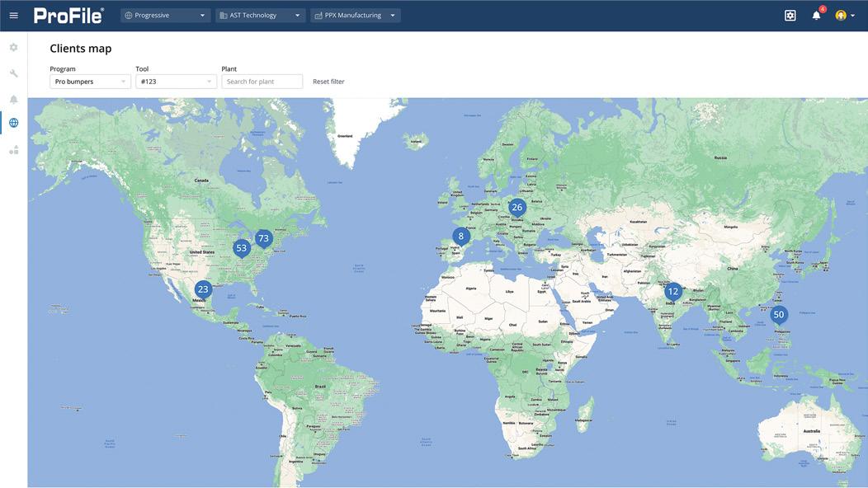Click China label on map
This screenshot has width=868, height=488.
[733, 269]
